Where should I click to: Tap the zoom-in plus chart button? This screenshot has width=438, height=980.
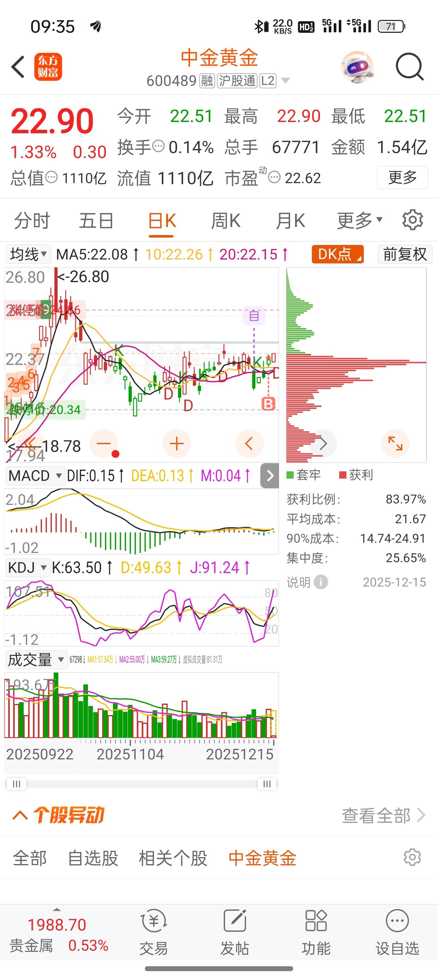point(176,444)
